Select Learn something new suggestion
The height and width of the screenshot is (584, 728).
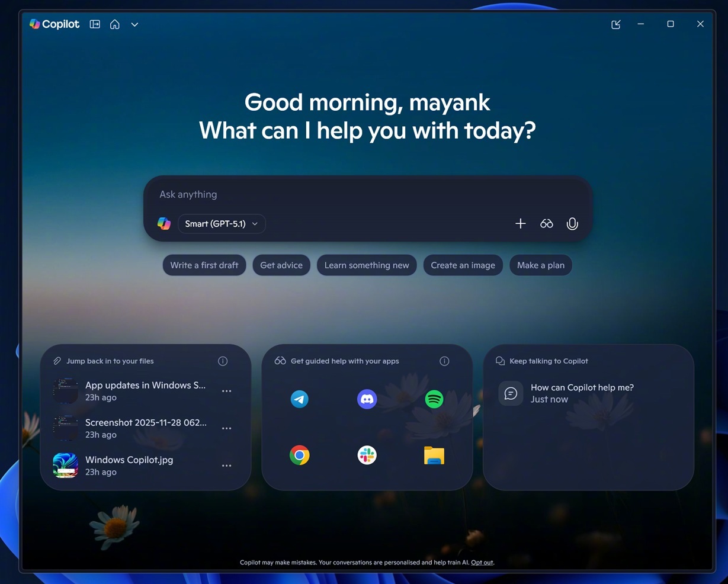pos(367,265)
